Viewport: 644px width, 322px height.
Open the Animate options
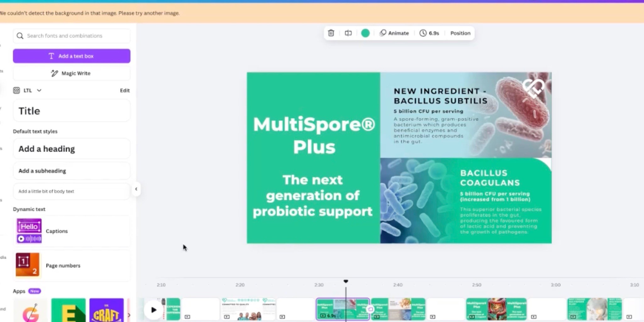coord(394,33)
